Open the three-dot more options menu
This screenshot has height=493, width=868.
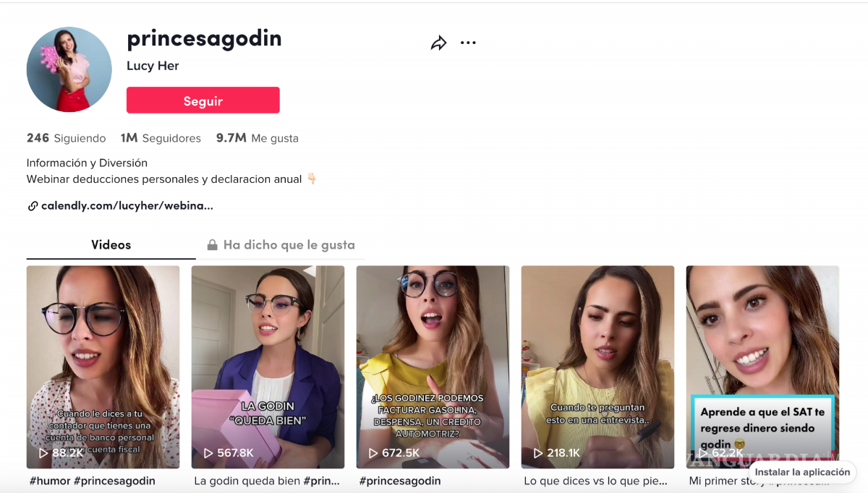pos(468,43)
